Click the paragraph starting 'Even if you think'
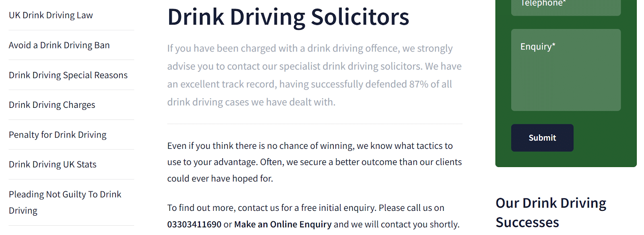The height and width of the screenshot is (235, 644). (x=310, y=146)
